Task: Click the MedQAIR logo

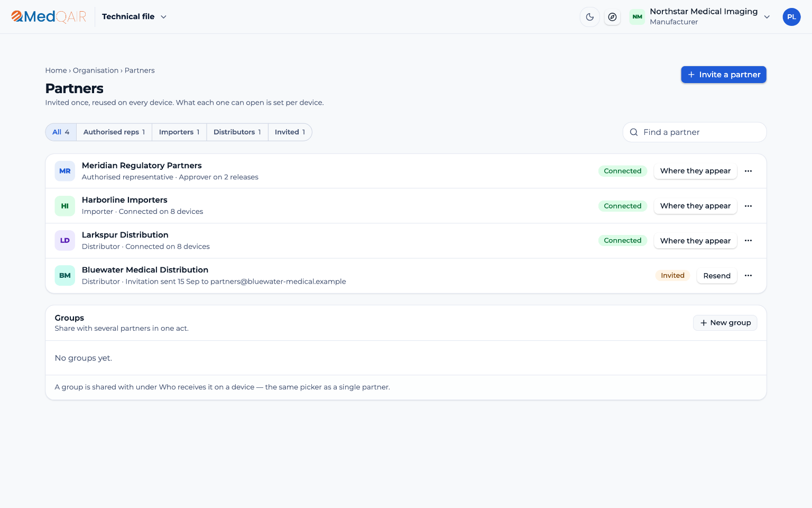Action: click(49, 17)
